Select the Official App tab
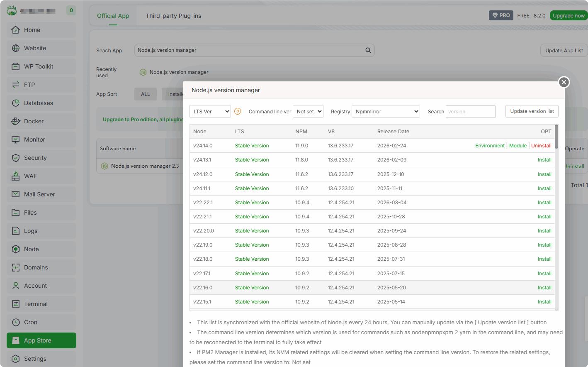 pyautogui.click(x=113, y=16)
